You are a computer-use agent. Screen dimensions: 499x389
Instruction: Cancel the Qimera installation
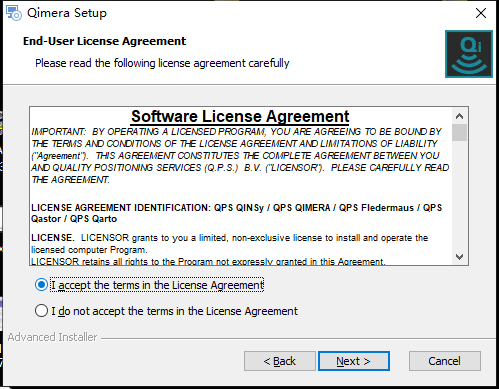pyautogui.click(x=445, y=361)
